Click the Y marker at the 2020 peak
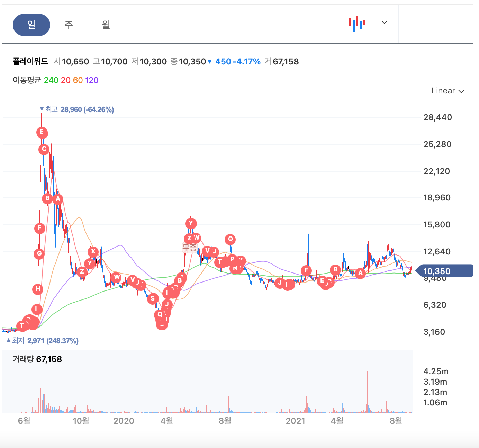The width and height of the screenshot is (479, 448). pyautogui.click(x=191, y=223)
